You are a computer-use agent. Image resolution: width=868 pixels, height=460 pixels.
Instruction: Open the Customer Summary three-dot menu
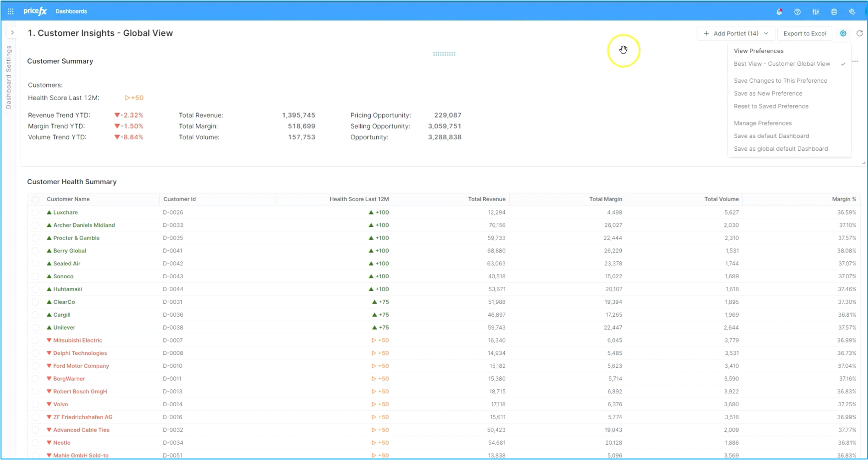[856, 61]
